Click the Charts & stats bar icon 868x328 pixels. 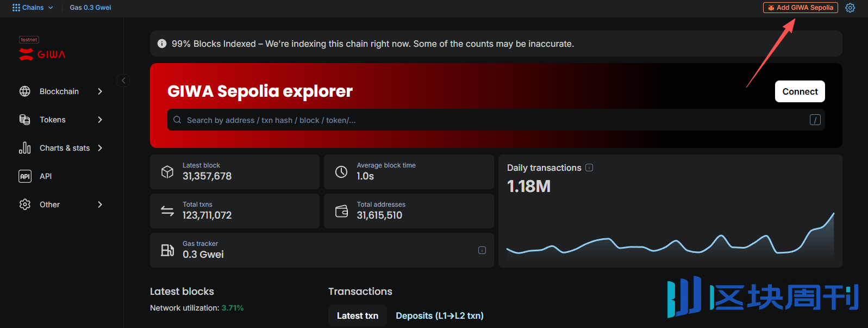[x=25, y=148]
